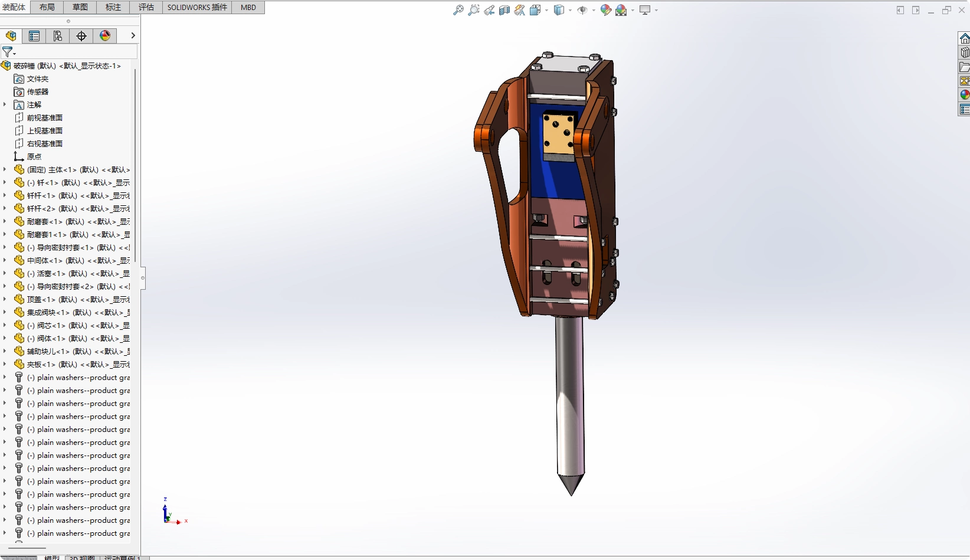Click the Apply Scene icon
Viewport: 970px width, 560px height.
[621, 10]
